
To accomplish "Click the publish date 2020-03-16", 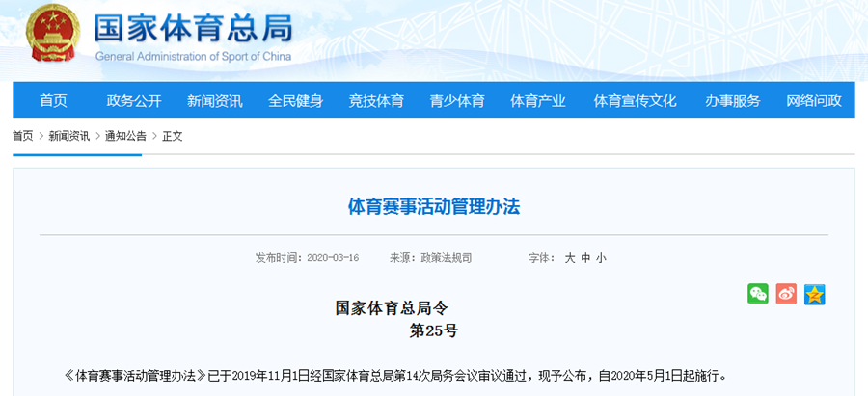I will pyautogui.click(x=333, y=258).
